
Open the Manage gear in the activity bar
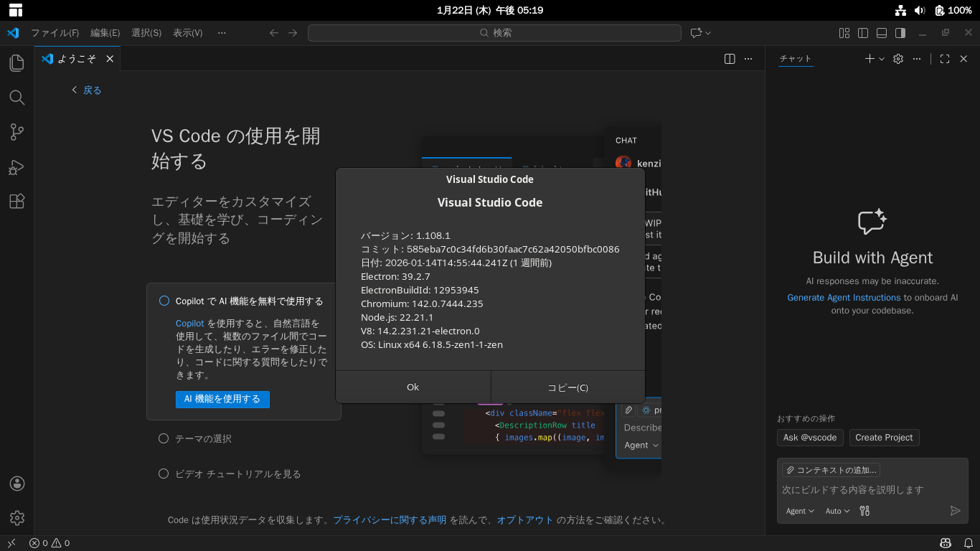[17, 518]
